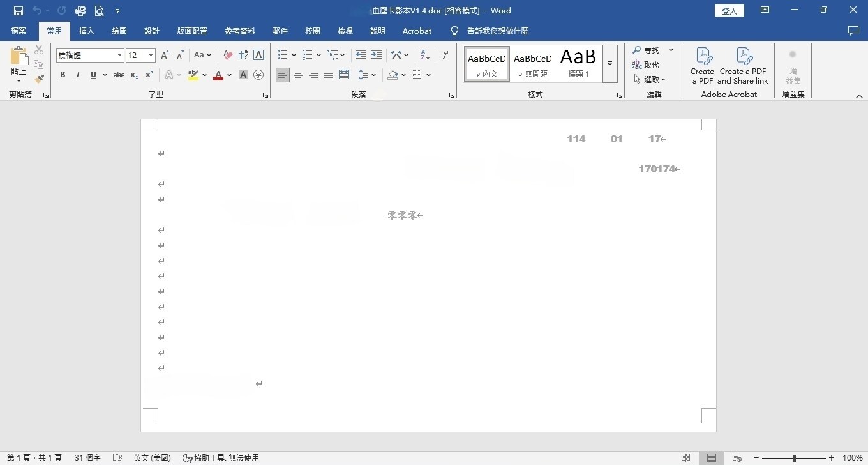This screenshot has width=868, height=465.
Task: Click the Cut scissors icon
Action: (x=39, y=50)
